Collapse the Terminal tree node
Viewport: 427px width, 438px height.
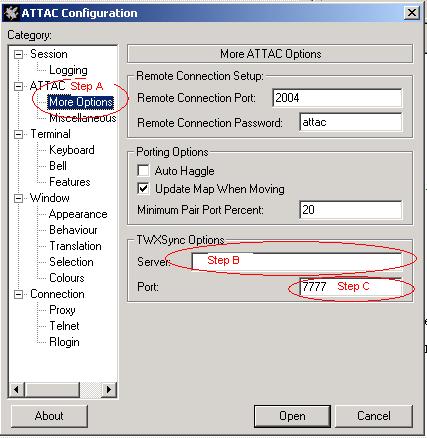19,134
